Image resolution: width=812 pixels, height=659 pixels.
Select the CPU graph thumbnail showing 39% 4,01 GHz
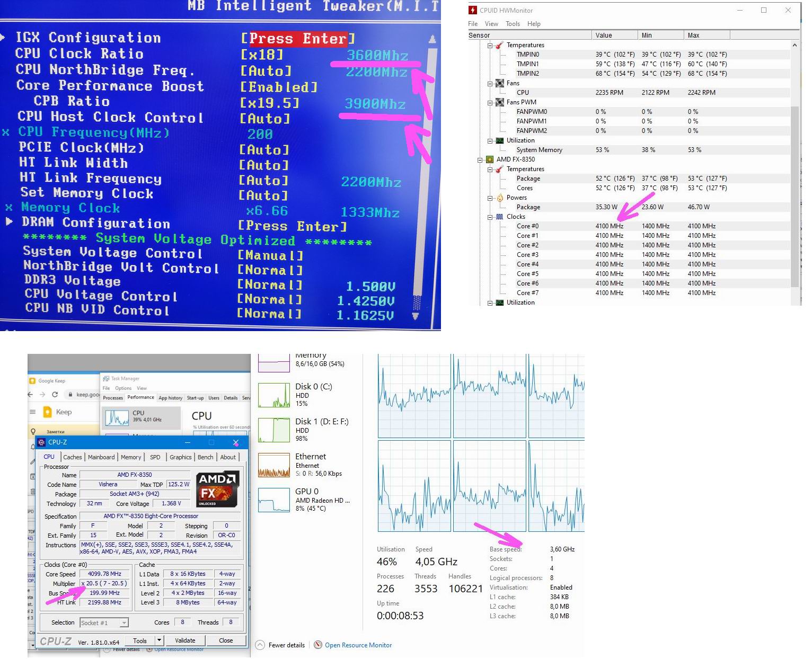[117, 418]
